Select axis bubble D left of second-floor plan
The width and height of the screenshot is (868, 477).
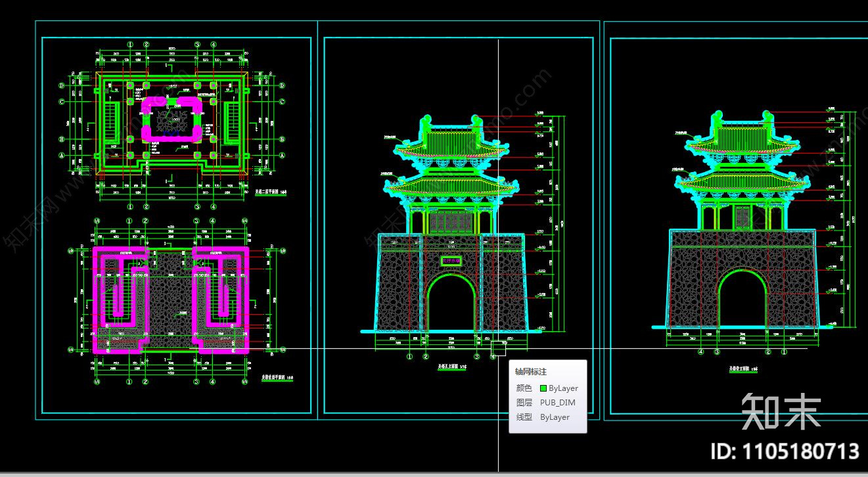coord(62,85)
